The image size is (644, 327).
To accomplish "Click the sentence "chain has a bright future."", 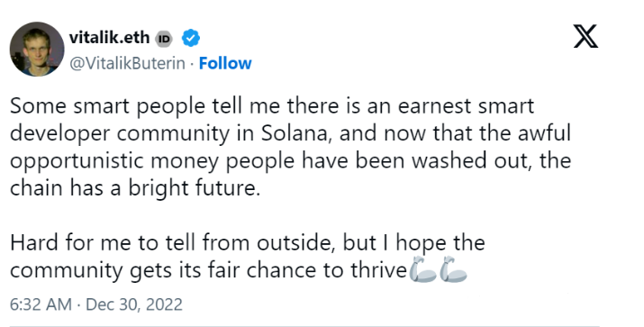I will [x=135, y=188].
